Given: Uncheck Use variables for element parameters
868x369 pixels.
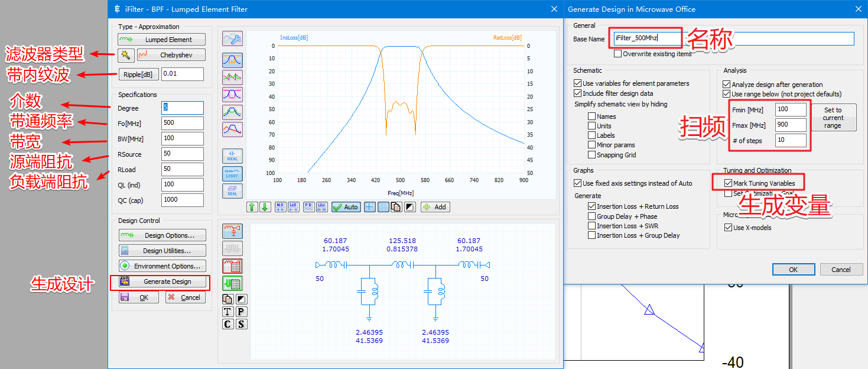Looking at the screenshot, I should coord(578,83).
